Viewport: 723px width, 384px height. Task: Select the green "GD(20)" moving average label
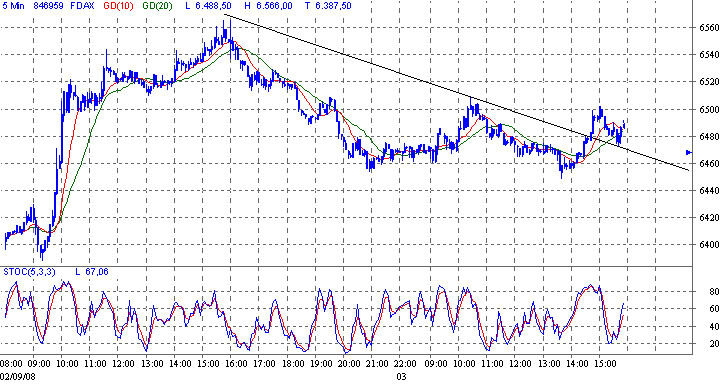pyautogui.click(x=157, y=6)
